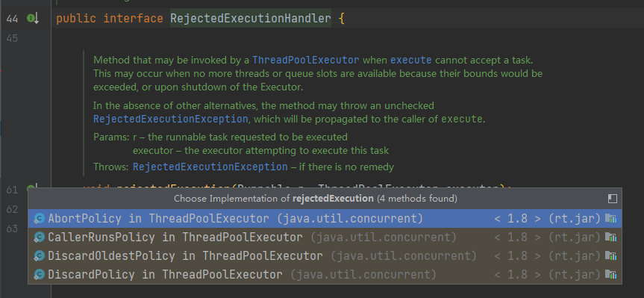The height and width of the screenshot is (298, 644).
Task: Follow the blue execute link in the doc comment
Action: point(410,60)
